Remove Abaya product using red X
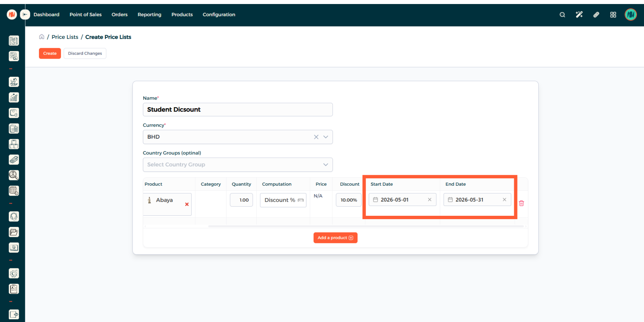Image resolution: width=644 pixels, height=322 pixels. pyautogui.click(x=187, y=204)
